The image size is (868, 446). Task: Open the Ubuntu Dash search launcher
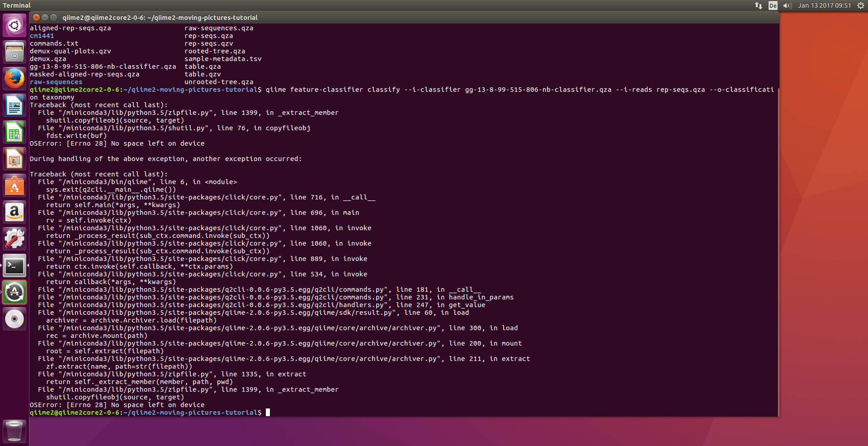pyautogui.click(x=14, y=25)
